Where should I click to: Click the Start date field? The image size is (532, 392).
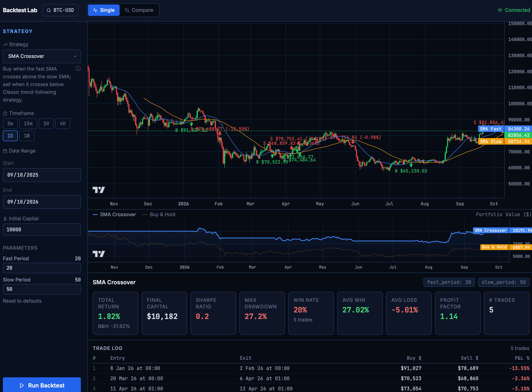tap(42, 175)
